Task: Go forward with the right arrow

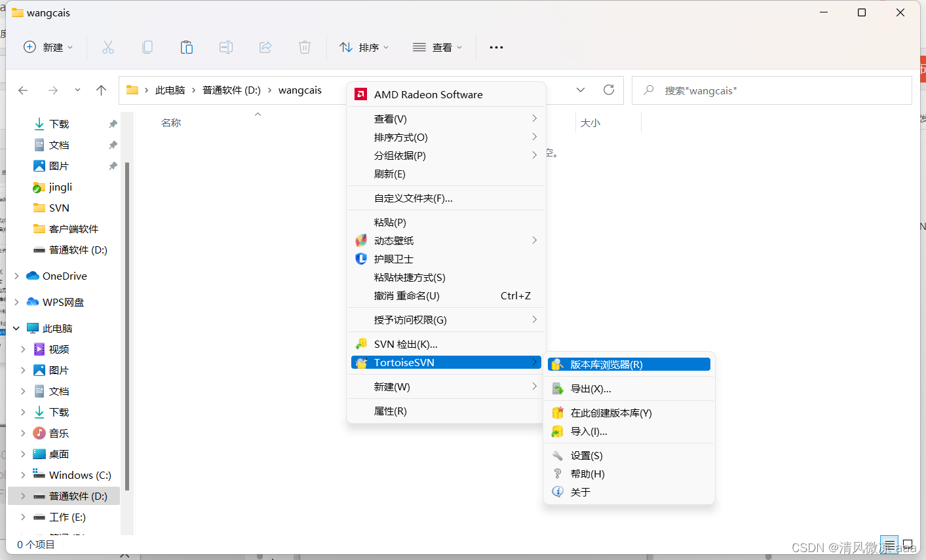Action: click(x=53, y=90)
